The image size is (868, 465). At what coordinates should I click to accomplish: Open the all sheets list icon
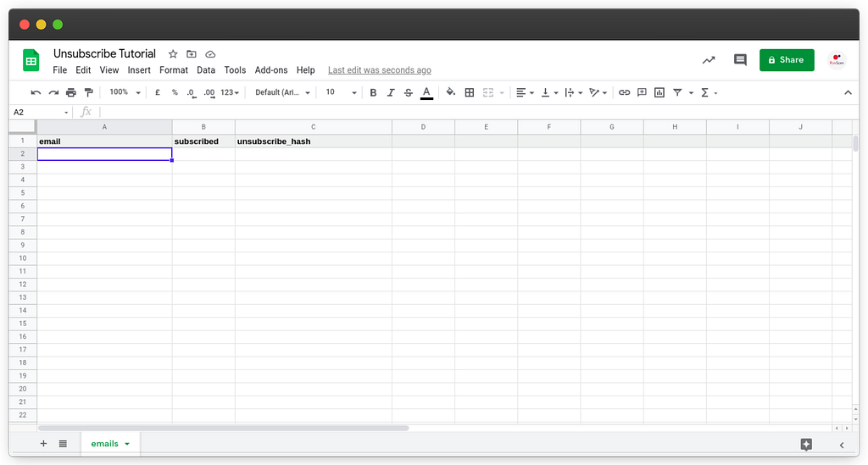pyautogui.click(x=63, y=444)
